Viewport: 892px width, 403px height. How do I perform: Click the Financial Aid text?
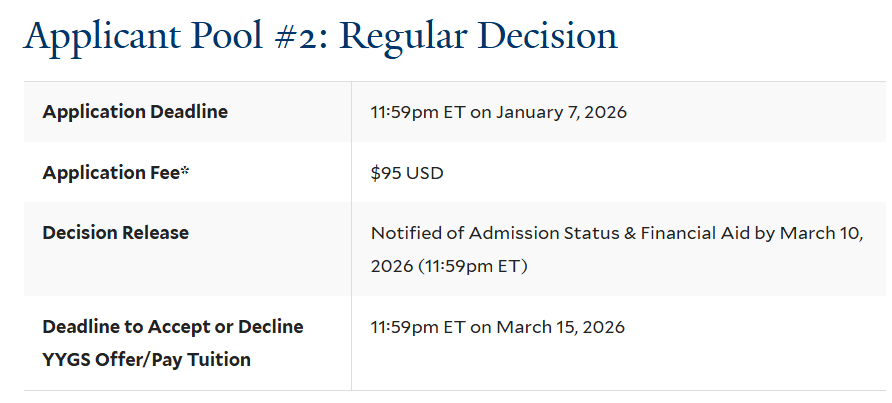(685, 233)
